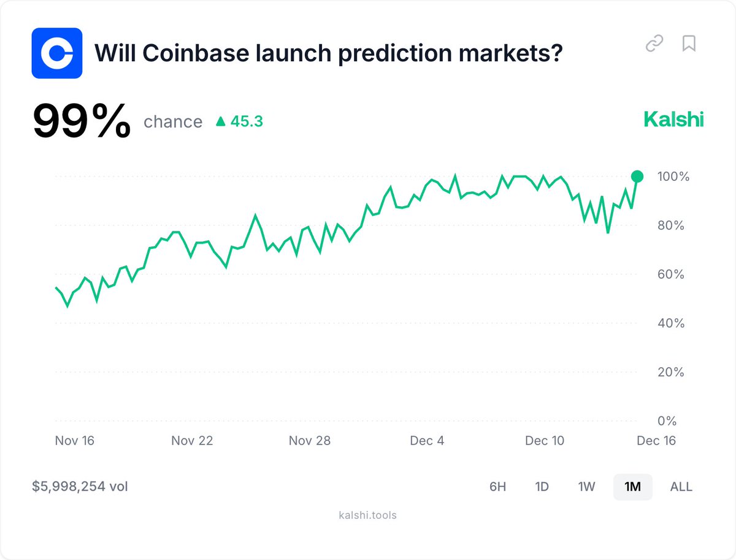The height and width of the screenshot is (560, 736).
Task: Choose the 1W time range
Action: 587,487
